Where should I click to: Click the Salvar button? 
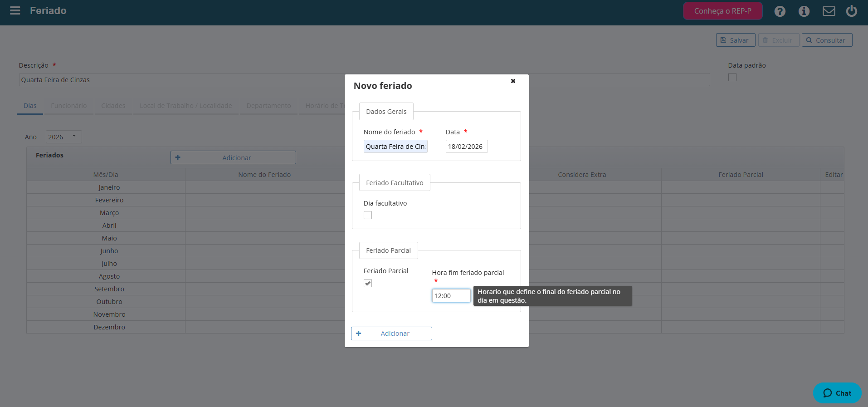pyautogui.click(x=735, y=40)
